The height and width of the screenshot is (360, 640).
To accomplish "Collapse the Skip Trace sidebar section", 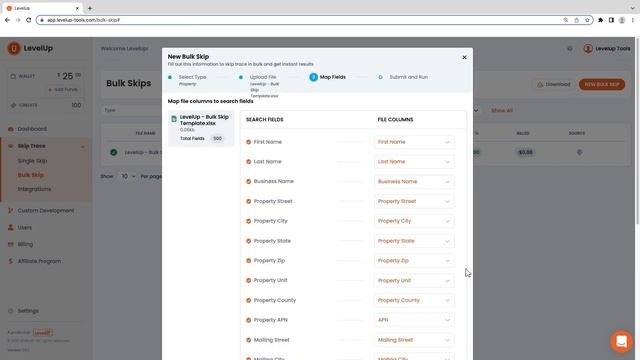I will tap(83, 146).
